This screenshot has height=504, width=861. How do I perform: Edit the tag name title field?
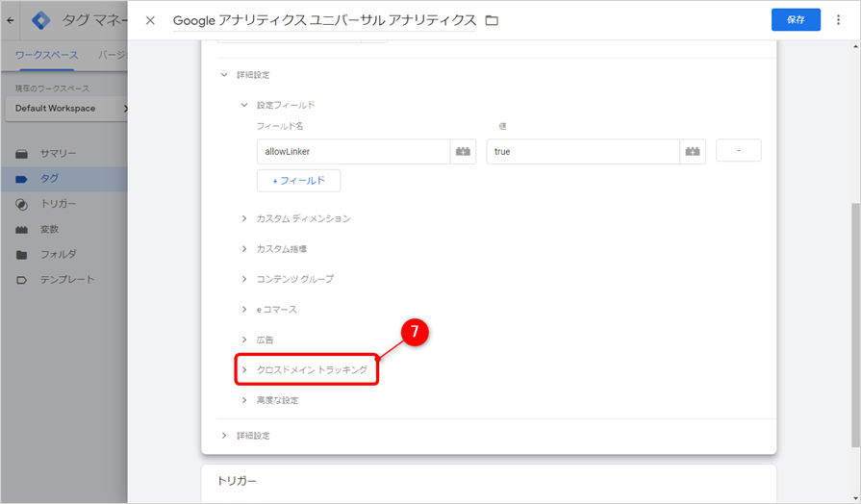(324, 20)
